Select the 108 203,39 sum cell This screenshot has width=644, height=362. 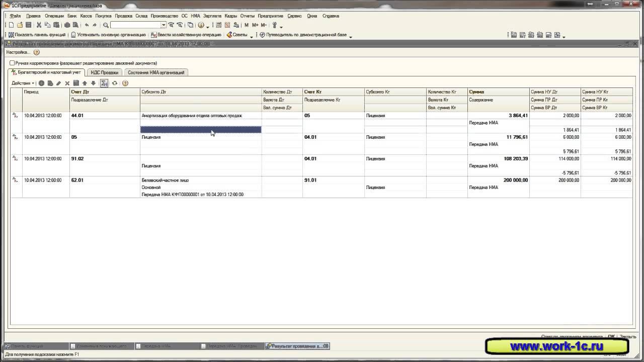(498, 158)
